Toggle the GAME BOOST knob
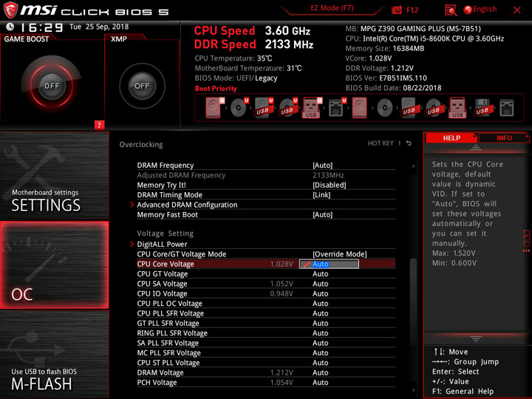This screenshot has height=399, width=532. [x=52, y=86]
